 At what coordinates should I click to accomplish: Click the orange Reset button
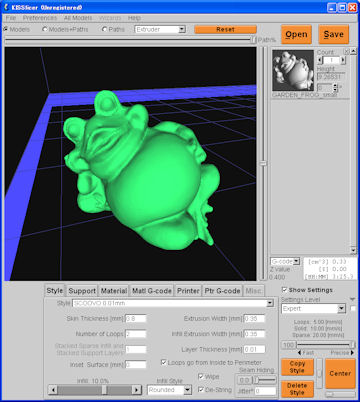click(x=225, y=29)
